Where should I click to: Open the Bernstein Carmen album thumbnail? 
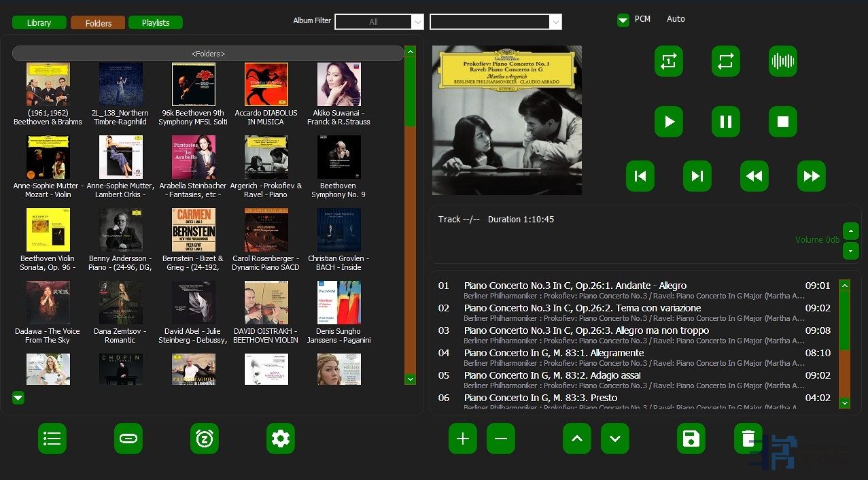[x=194, y=230]
